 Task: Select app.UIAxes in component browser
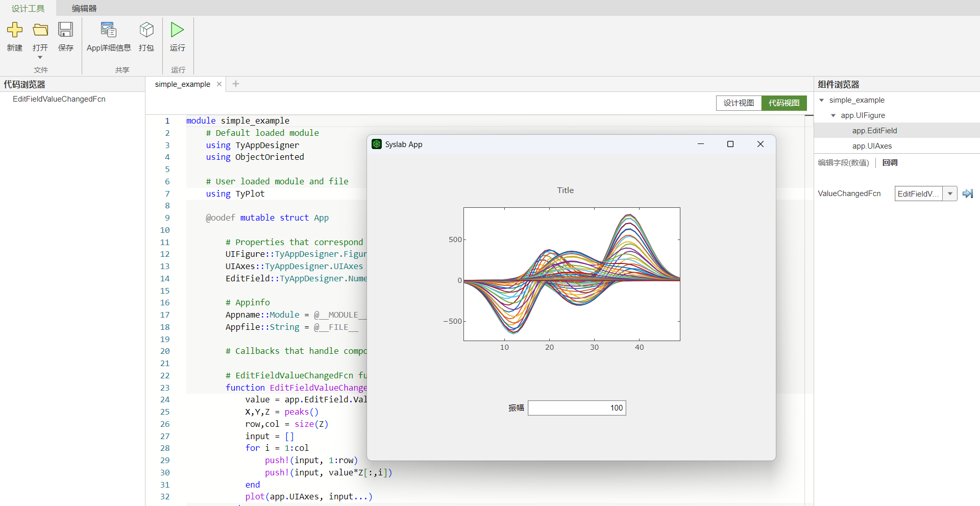tap(872, 146)
